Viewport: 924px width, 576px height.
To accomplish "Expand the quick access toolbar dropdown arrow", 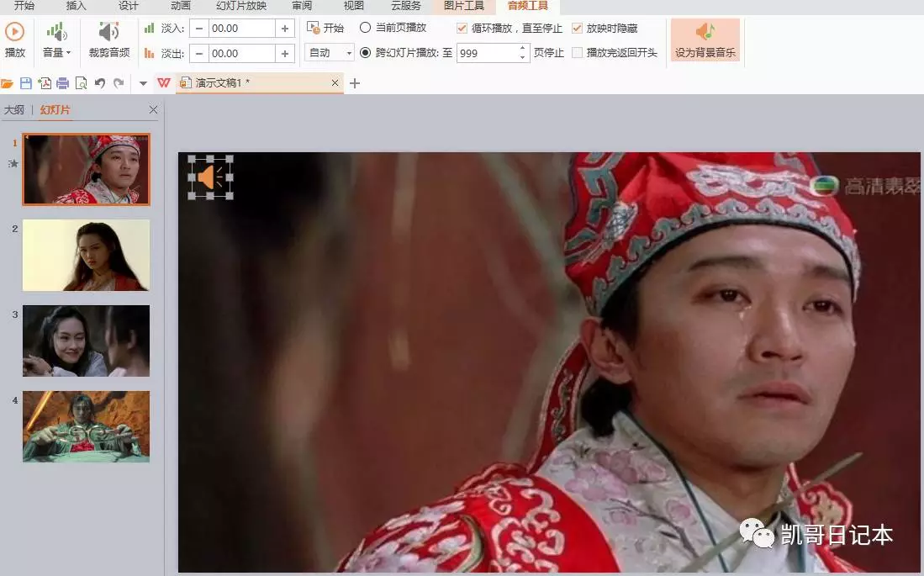I will [x=143, y=83].
